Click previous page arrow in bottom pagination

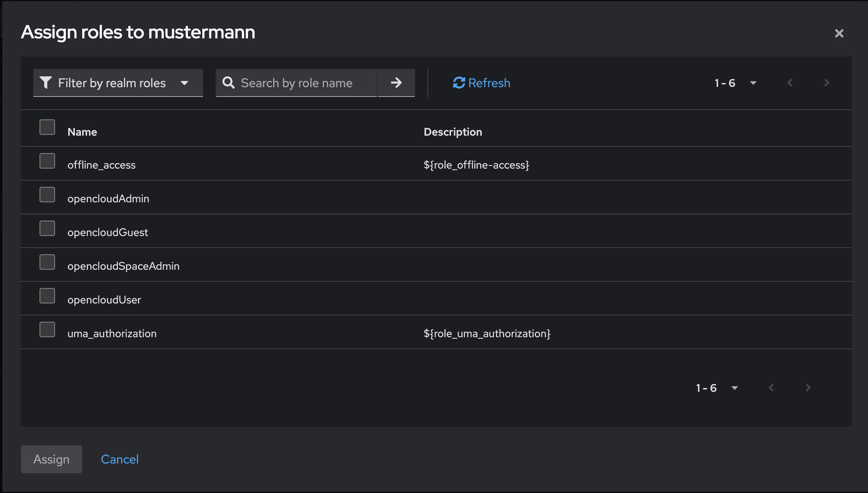click(771, 388)
